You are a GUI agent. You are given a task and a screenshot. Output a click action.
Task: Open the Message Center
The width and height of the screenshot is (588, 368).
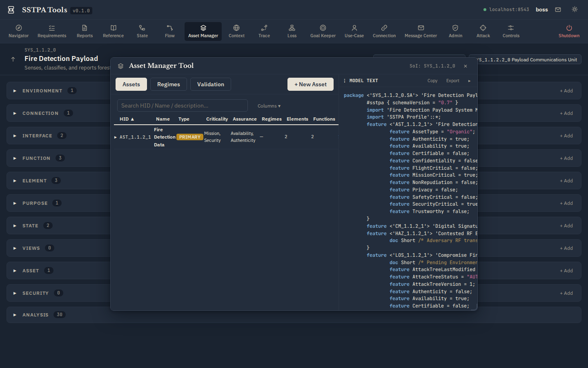point(421,31)
